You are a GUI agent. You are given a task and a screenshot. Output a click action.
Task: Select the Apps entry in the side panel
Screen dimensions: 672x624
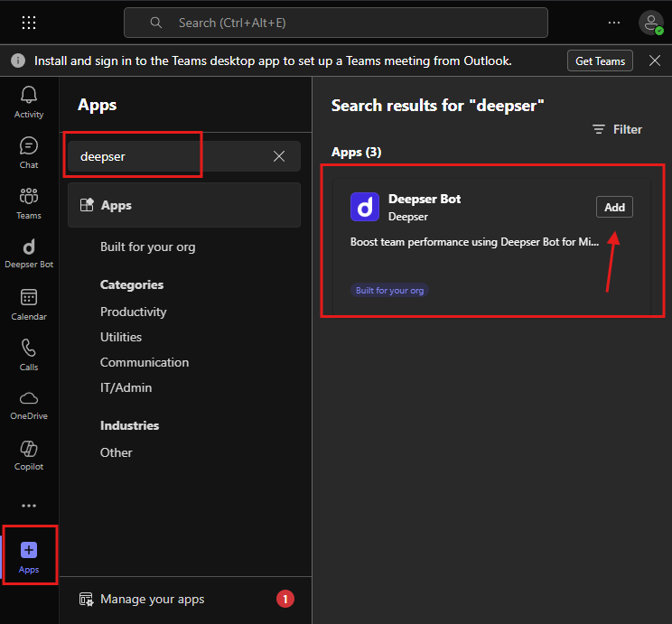[184, 205]
